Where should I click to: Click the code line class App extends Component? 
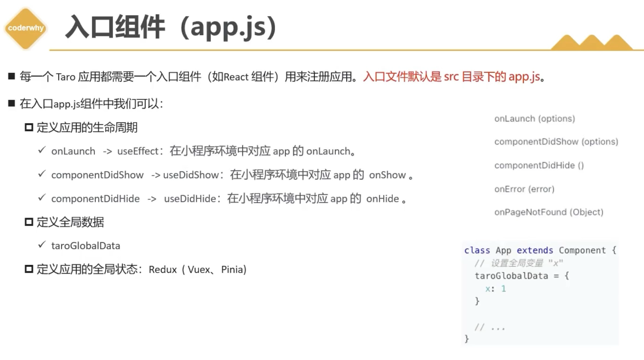pyautogui.click(x=540, y=250)
